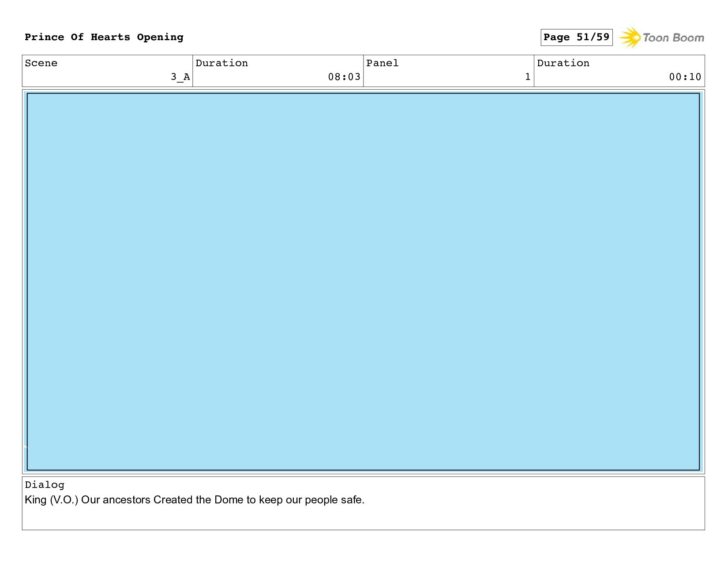Click scene duration value 08:03
The height and width of the screenshot is (563, 728).
(x=344, y=77)
